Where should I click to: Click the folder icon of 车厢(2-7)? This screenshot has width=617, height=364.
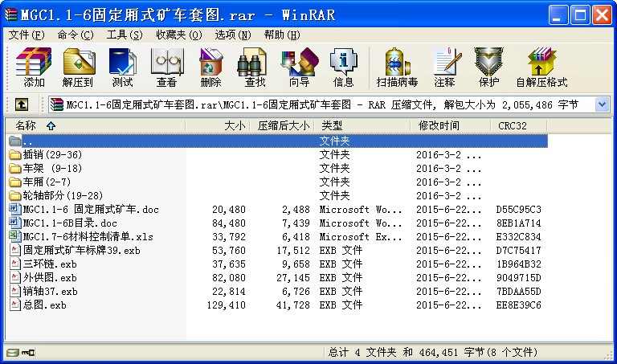pos(14,182)
